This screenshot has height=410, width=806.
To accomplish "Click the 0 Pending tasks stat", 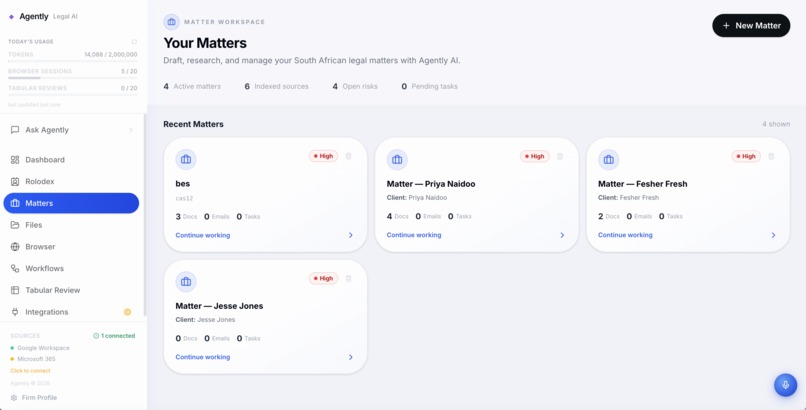I will tap(429, 86).
